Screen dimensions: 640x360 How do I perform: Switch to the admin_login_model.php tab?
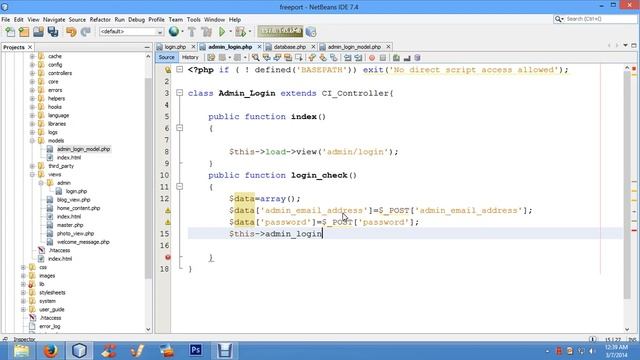pos(354,47)
